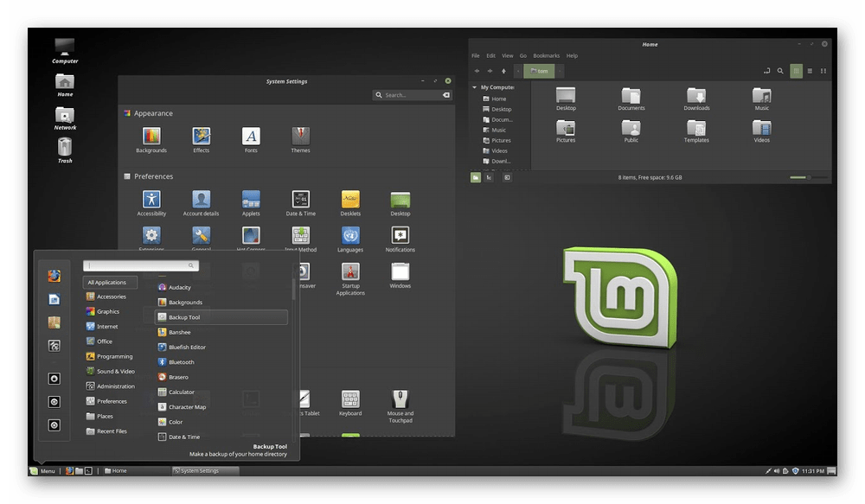Open Date & Time in System Settings
This screenshot has height=504, width=865.
tap(301, 203)
